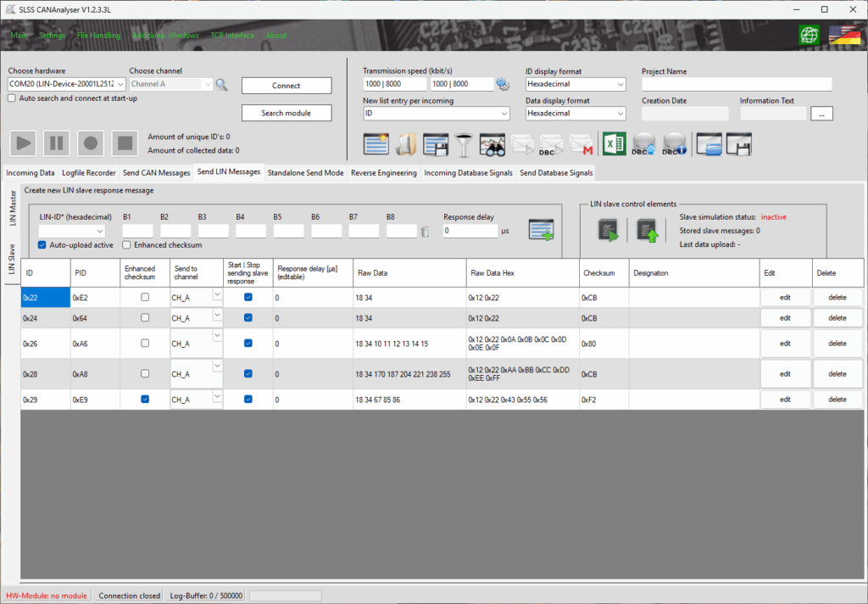This screenshot has height=604, width=868.
Task: Add new LIN slave message icon
Action: 541,230
